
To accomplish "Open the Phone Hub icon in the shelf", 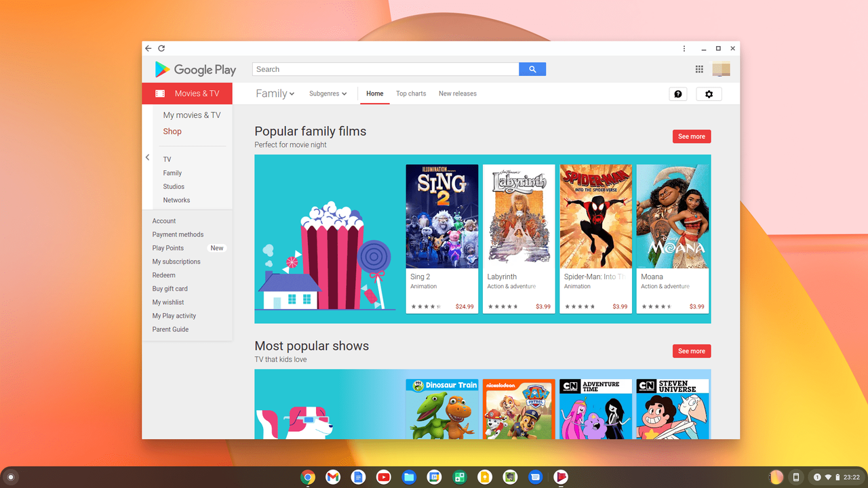I will pos(796,477).
